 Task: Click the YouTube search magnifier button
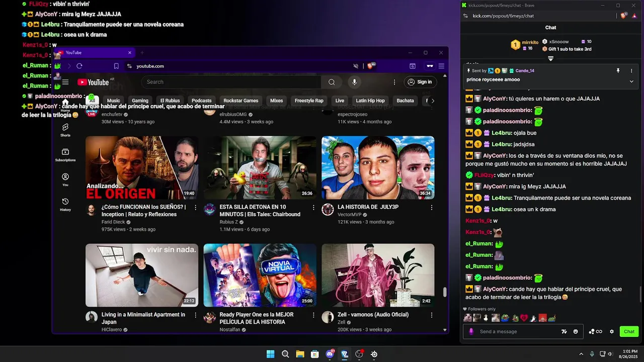[332, 82]
